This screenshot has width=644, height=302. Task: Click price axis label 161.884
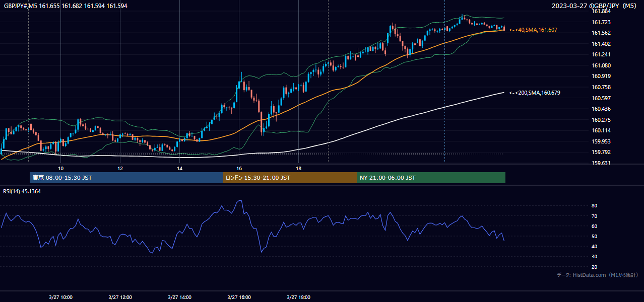(601, 11)
